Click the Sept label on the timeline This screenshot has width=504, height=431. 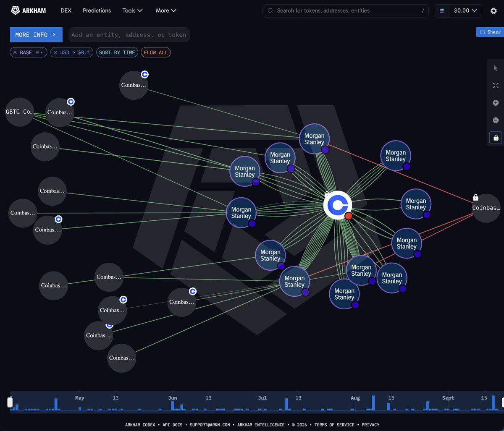[x=448, y=398]
